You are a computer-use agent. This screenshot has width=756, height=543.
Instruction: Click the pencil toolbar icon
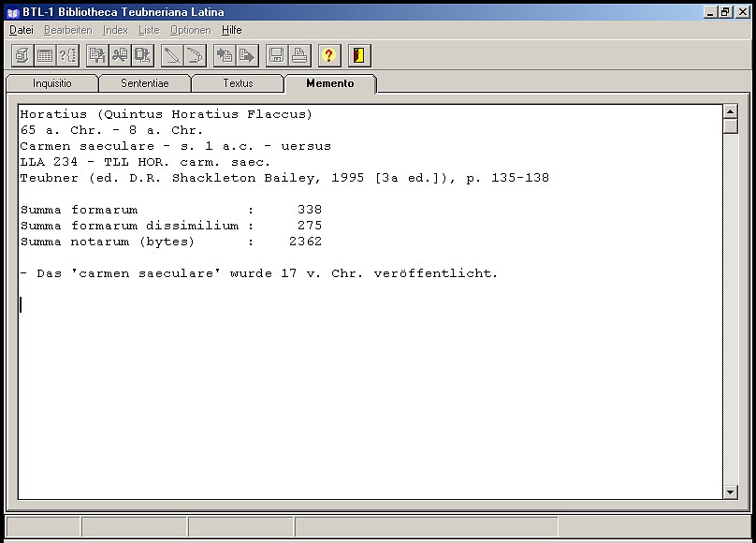(x=172, y=55)
